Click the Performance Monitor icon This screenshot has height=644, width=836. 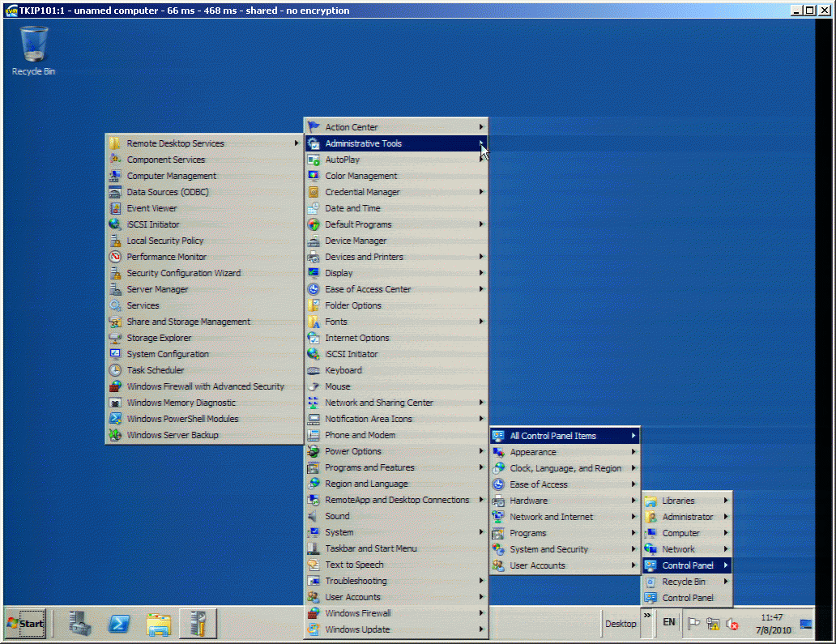coord(115,257)
